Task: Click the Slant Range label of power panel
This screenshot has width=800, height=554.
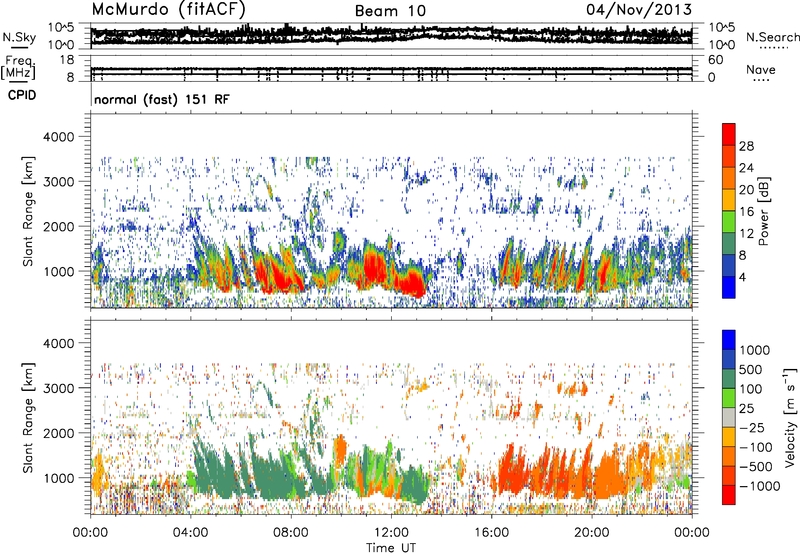Action: pos(28,211)
